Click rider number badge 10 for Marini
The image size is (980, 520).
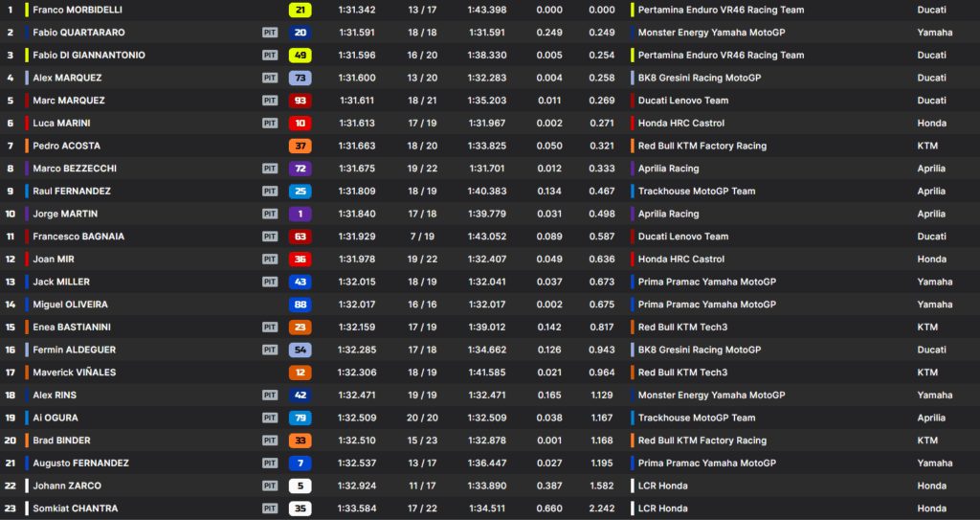tap(300, 124)
